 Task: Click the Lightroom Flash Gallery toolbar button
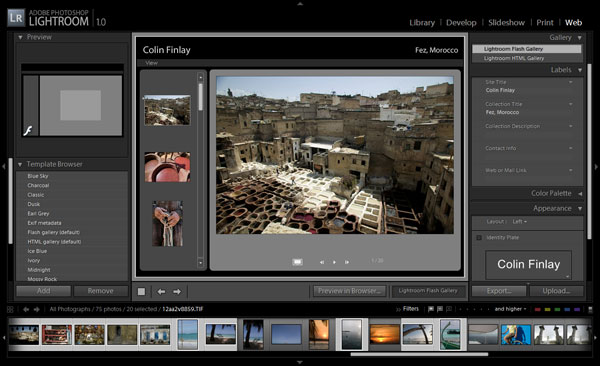click(428, 291)
